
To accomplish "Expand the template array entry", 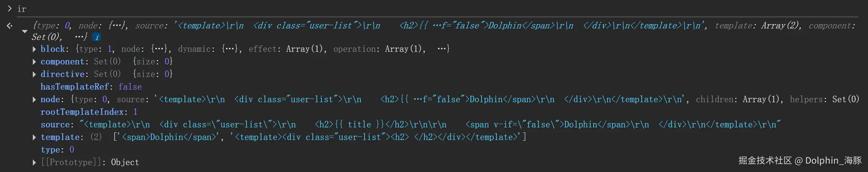I will click(x=34, y=137).
